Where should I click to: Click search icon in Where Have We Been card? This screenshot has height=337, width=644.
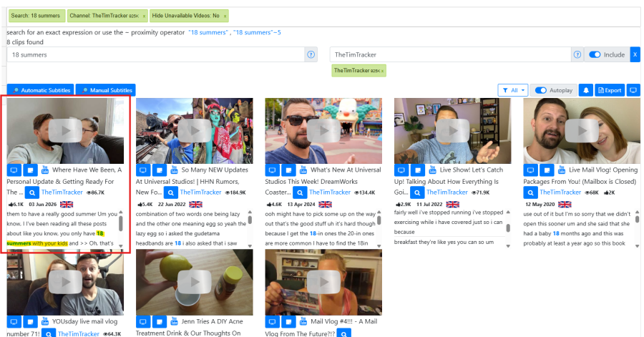click(32, 192)
